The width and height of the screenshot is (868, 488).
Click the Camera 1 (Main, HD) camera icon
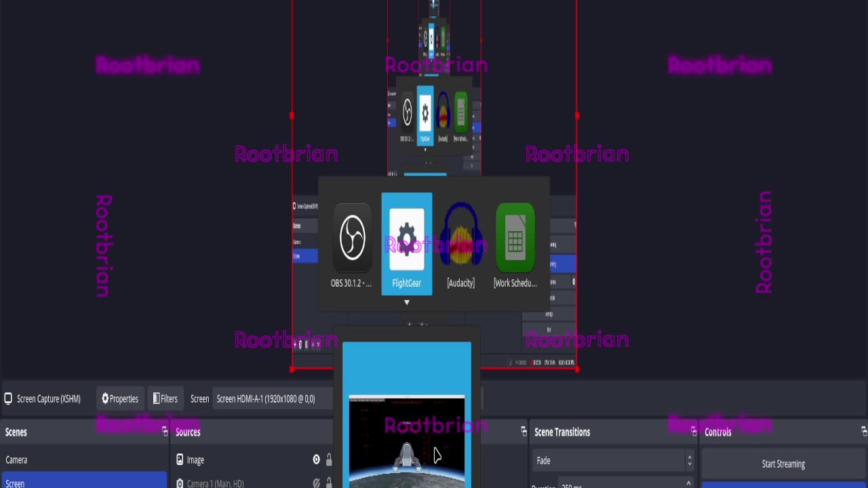(180, 483)
